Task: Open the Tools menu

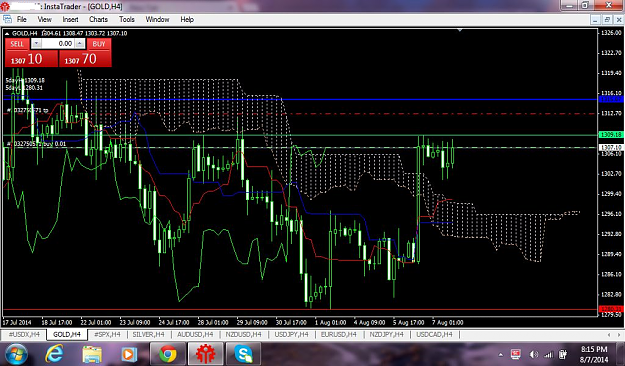Action: 127,20
